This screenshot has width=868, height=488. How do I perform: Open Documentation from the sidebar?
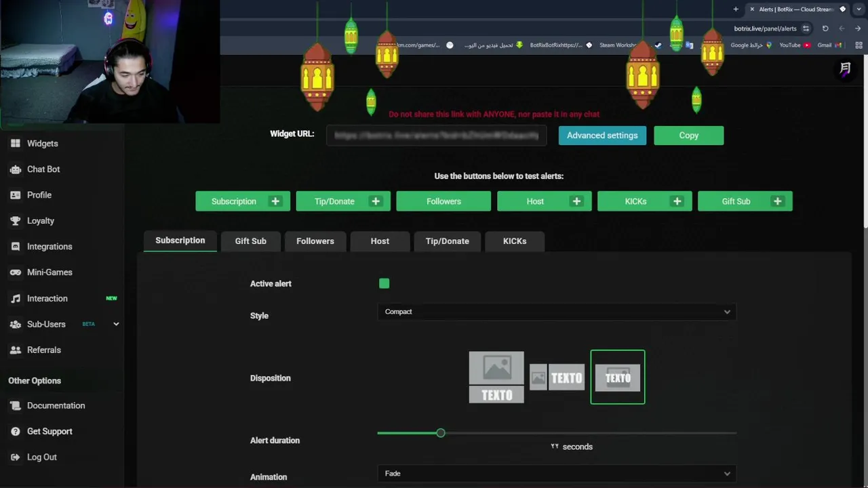click(56, 405)
